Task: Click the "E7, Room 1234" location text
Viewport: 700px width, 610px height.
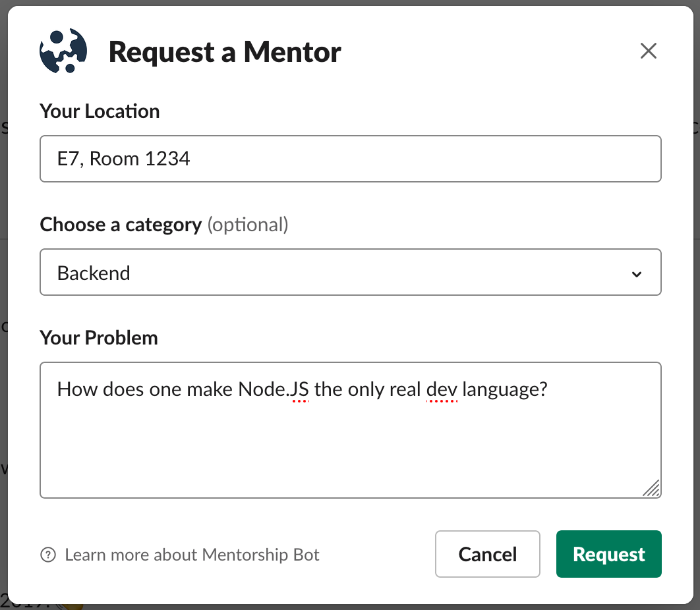Action: point(124,159)
